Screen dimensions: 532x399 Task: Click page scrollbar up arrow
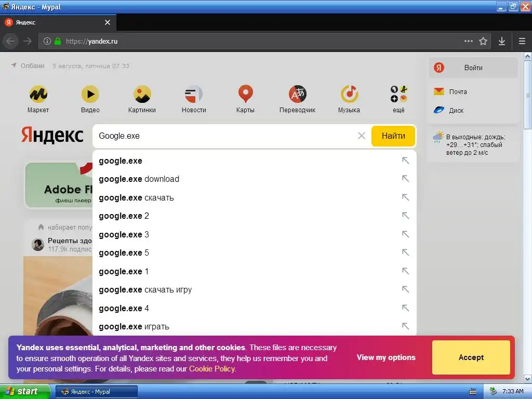tap(528, 56)
